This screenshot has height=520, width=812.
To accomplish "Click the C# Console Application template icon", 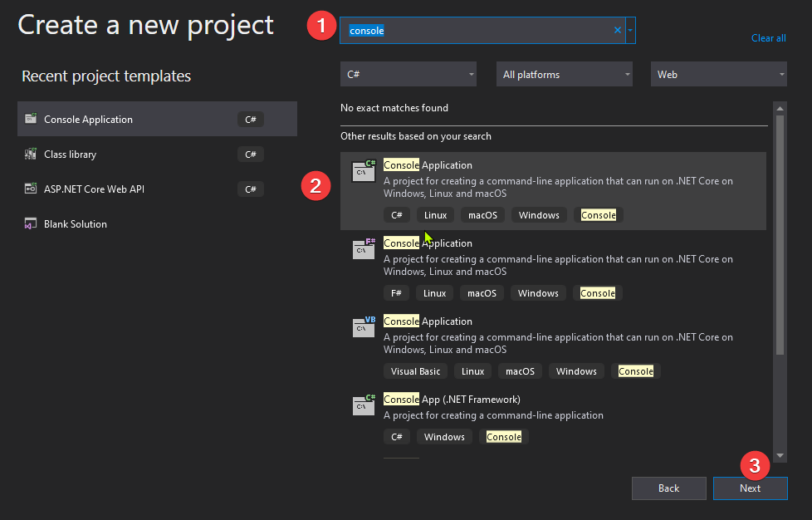I will point(364,171).
